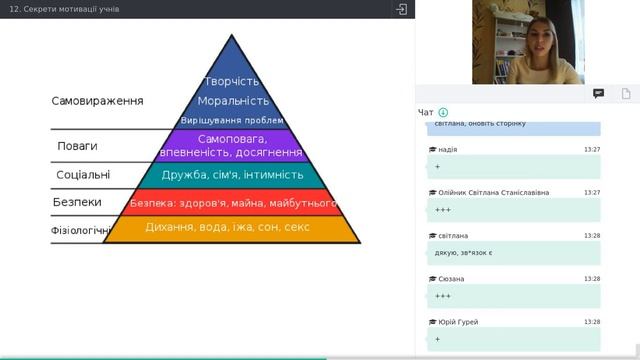The height and width of the screenshot is (360, 640).
Task: Click the 'Соціальні' label
Action: coord(83,175)
